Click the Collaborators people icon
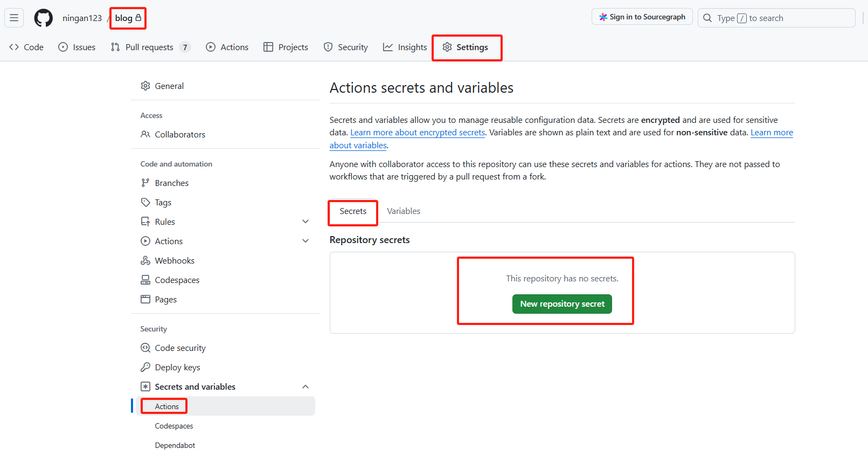The height and width of the screenshot is (456, 868). tap(145, 134)
